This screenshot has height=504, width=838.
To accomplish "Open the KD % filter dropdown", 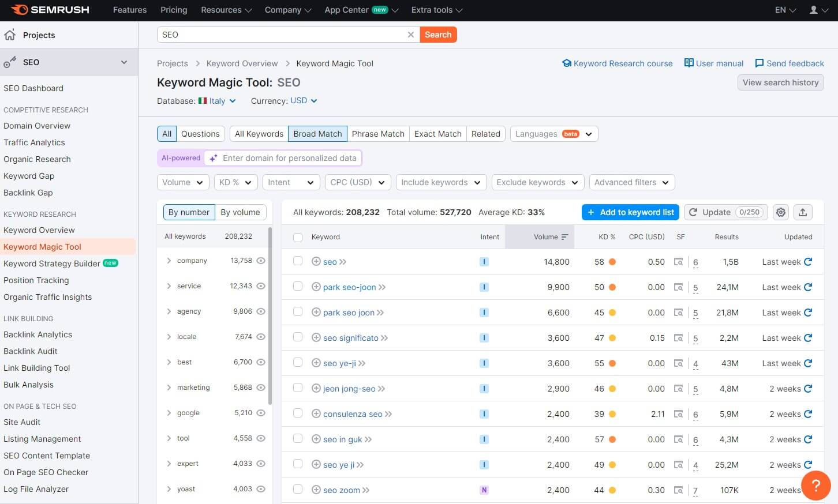I will [235, 182].
